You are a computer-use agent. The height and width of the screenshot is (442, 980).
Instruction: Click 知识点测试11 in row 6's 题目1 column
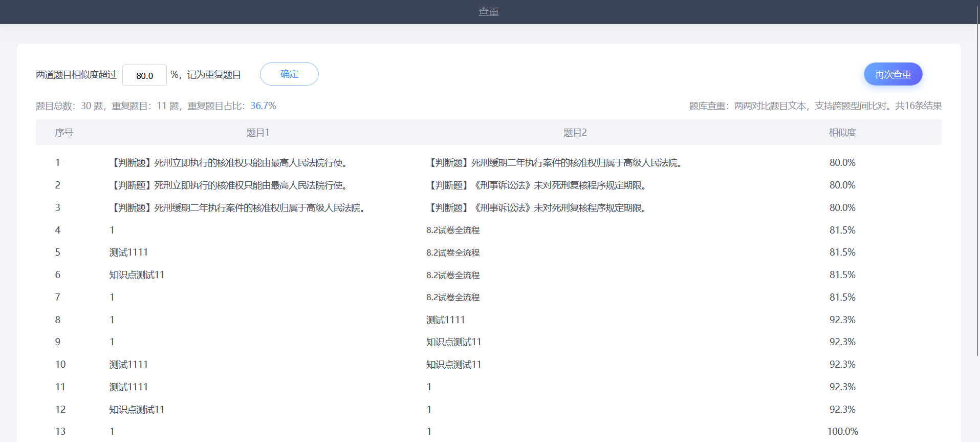click(x=137, y=275)
